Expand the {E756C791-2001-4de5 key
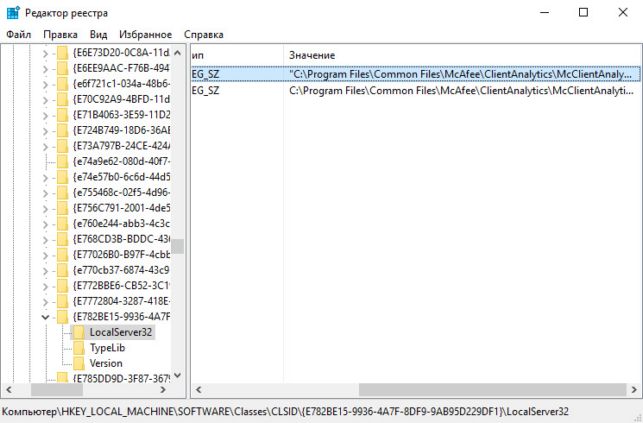Image resolution: width=643 pixels, height=423 pixels. tap(46, 209)
